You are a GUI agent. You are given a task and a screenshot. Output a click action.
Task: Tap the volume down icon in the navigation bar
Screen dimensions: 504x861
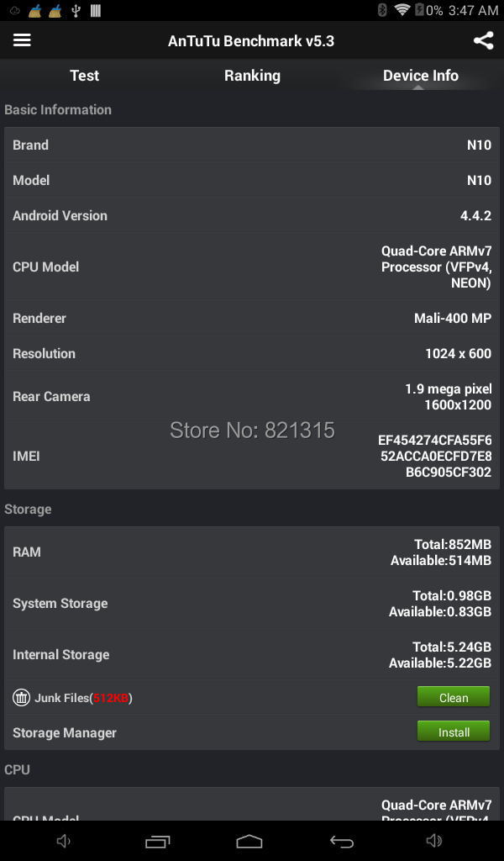[64, 841]
